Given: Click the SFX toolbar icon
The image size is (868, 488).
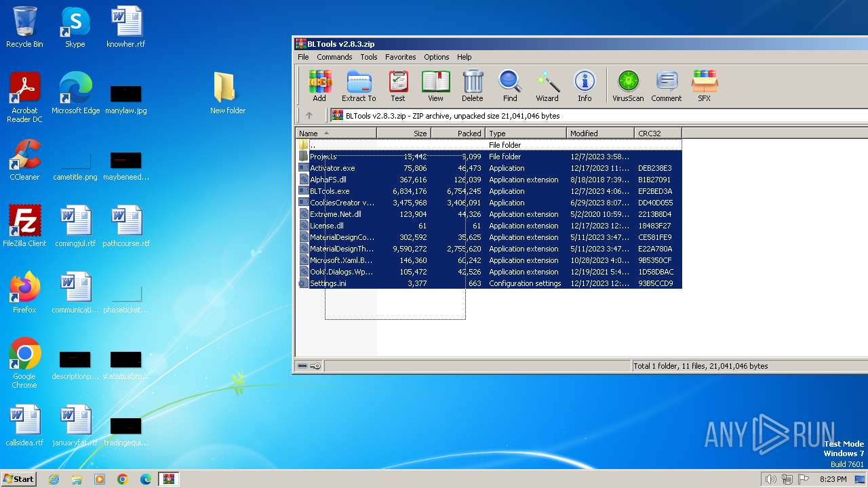Looking at the screenshot, I should pyautogui.click(x=705, y=86).
